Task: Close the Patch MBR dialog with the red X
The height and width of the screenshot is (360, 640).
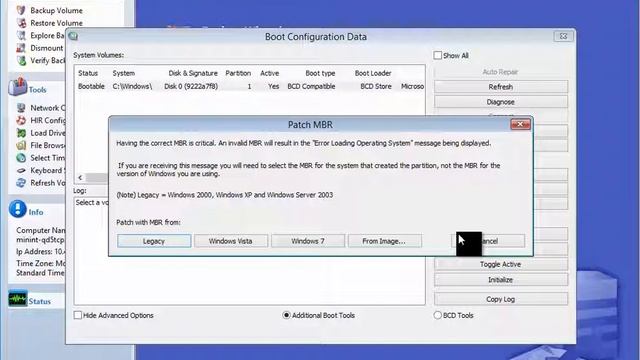Action: (520, 124)
